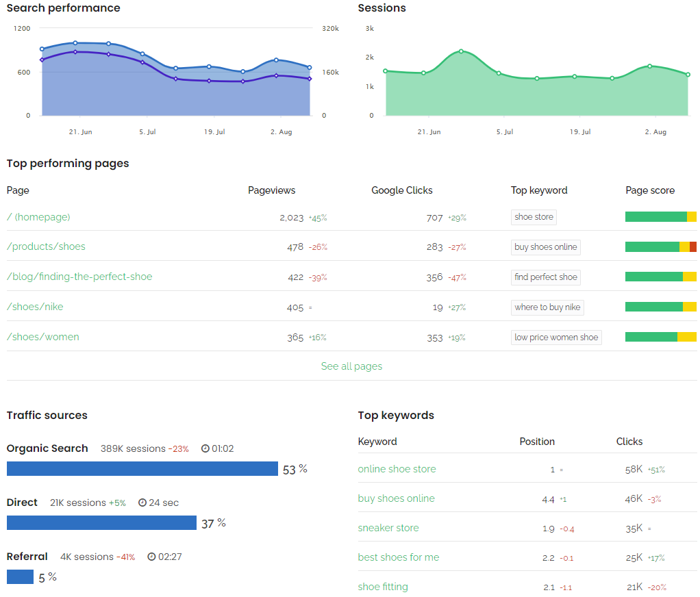The height and width of the screenshot is (597, 700).
Task: Click the /shoes/nike page score bar
Action: 661,307
